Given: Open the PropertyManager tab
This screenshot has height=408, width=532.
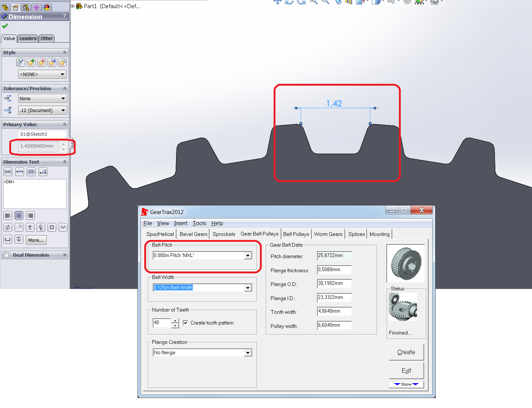Looking at the screenshot, I should (x=16, y=7).
